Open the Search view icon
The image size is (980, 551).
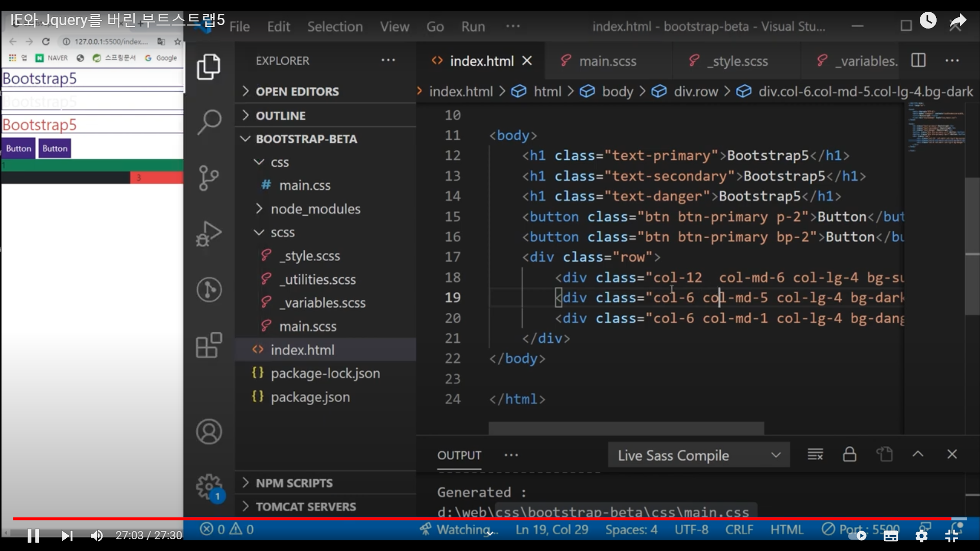tap(209, 122)
